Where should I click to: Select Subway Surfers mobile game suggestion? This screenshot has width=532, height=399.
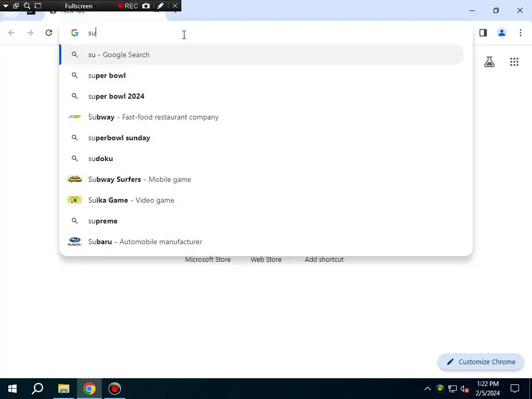262,179
